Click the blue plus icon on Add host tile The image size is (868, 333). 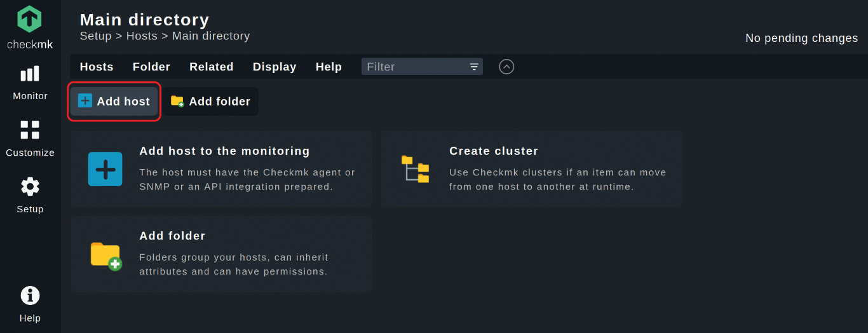(105, 169)
